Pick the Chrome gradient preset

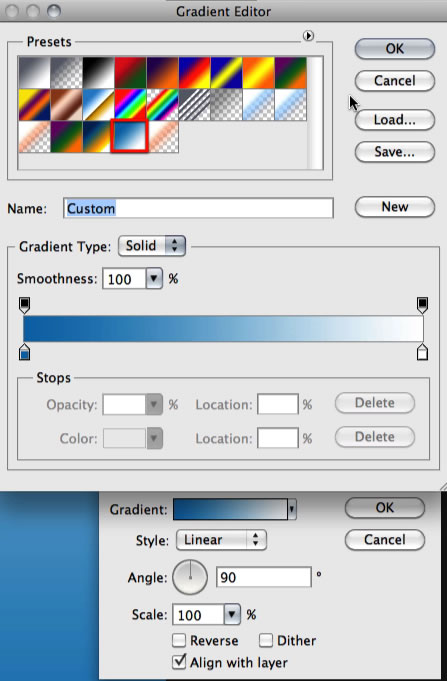click(99, 105)
